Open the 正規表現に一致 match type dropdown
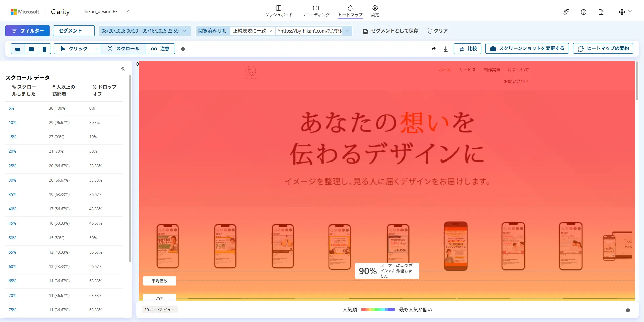This screenshot has width=644, height=322. pyautogui.click(x=253, y=31)
